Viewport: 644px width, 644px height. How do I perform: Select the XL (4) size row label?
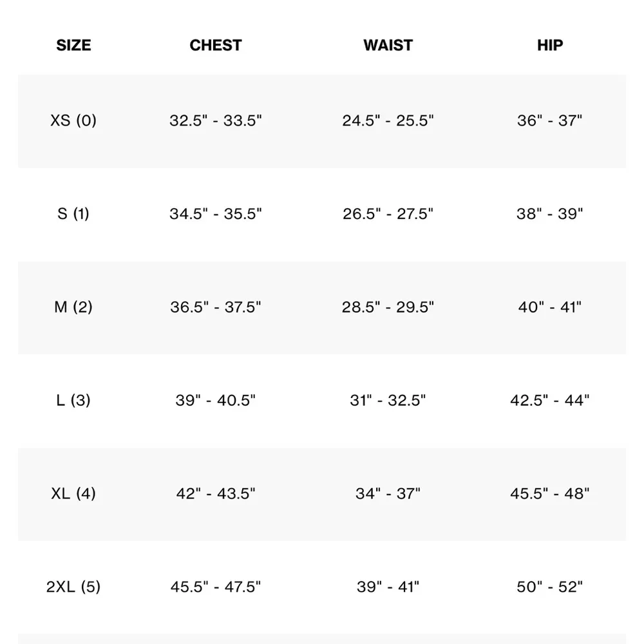coord(73,494)
